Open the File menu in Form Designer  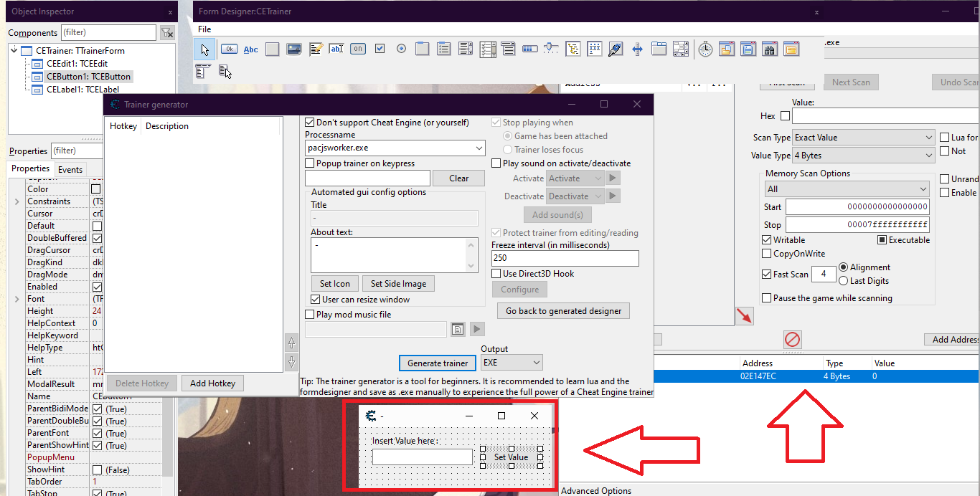point(204,29)
